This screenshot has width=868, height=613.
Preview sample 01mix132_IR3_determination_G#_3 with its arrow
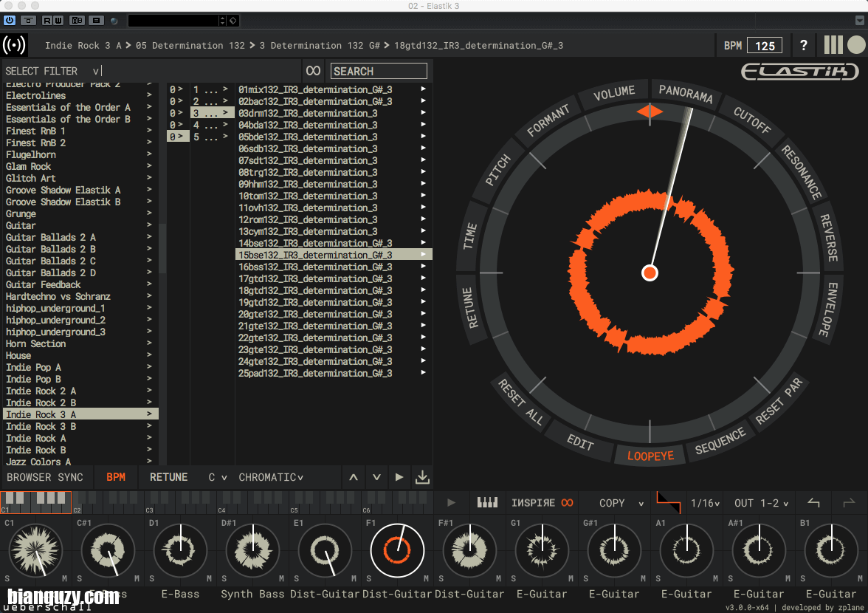pyautogui.click(x=423, y=89)
